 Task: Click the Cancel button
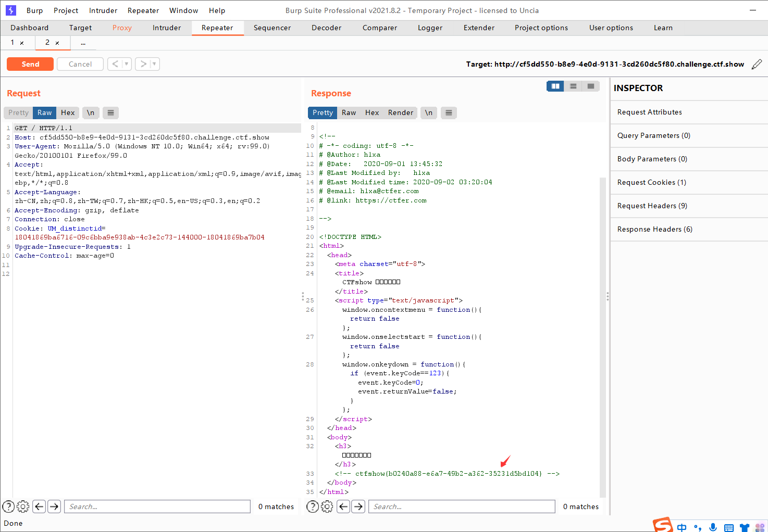pyautogui.click(x=80, y=64)
